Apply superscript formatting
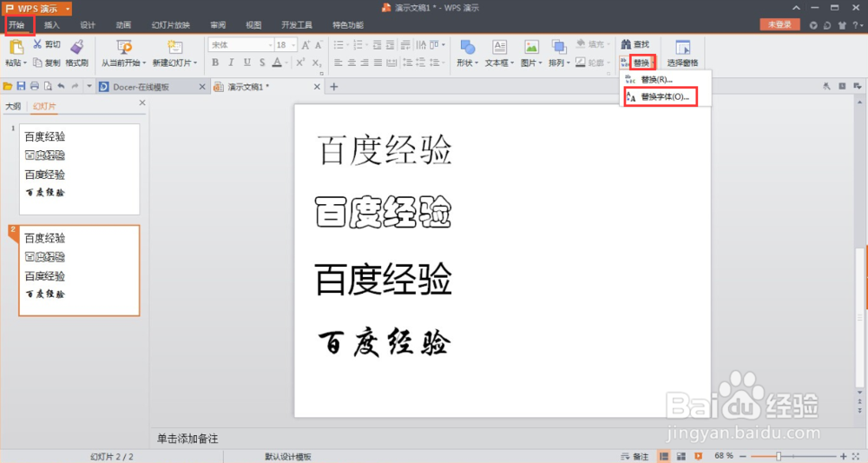 click(300, 63)
